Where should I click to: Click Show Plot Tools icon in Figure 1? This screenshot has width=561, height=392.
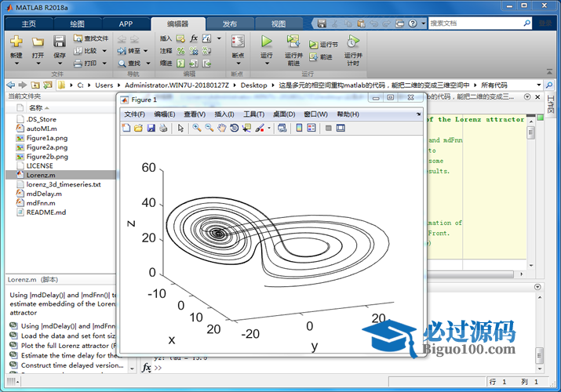click(x=341, y=128)
